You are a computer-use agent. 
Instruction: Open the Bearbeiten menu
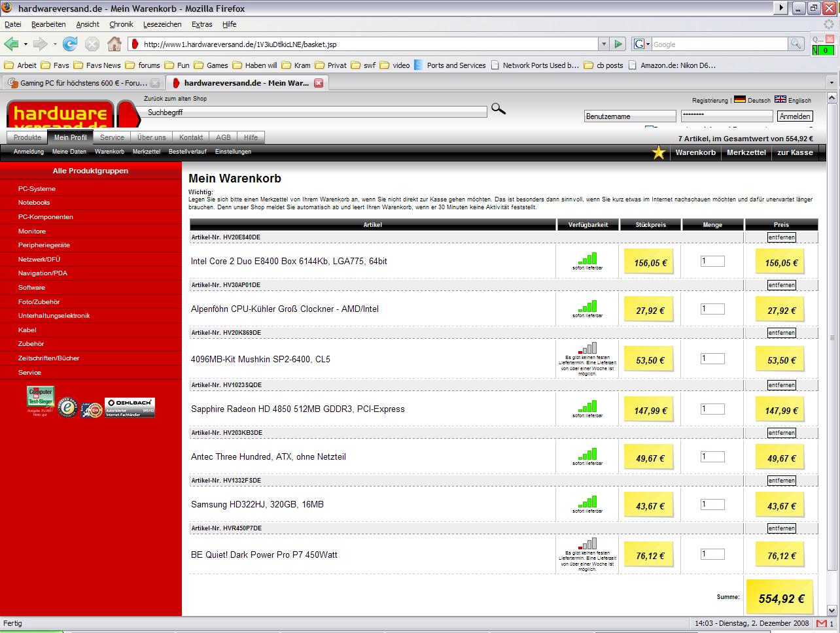pos(48,24)
